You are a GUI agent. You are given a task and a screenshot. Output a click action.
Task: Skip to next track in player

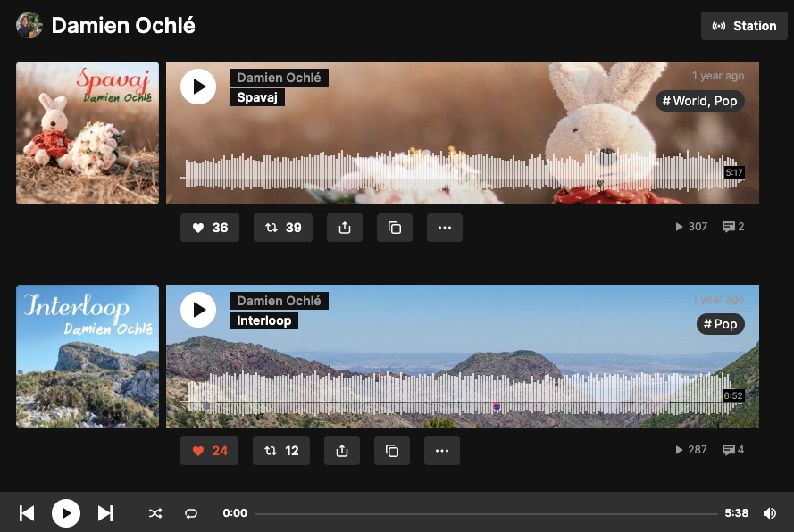[x=105, y=512]
